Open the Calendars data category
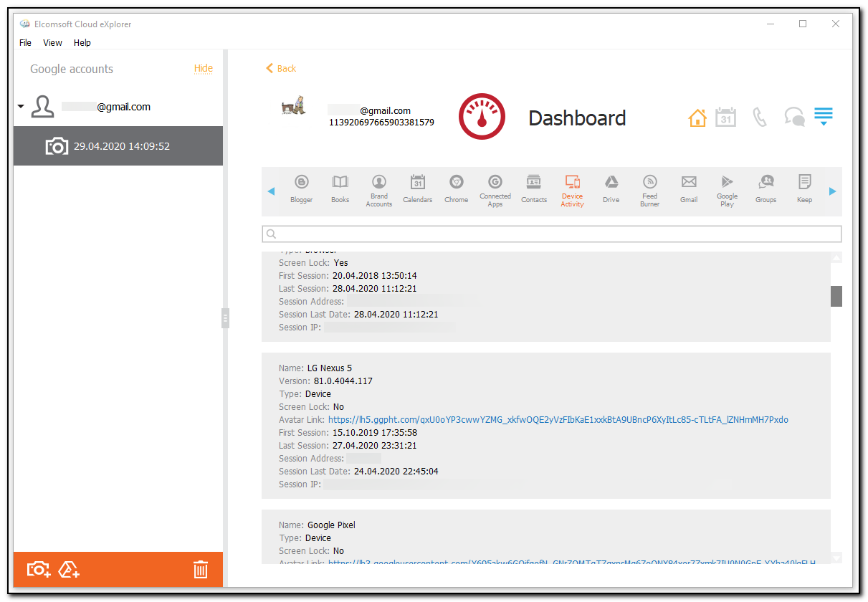The width and height of the screenshot is (868, 602). point(417,188)
